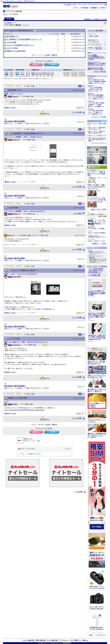Click the Facebook シェア button
This screenshot has height=644, width=110.
click(x=67, y=449)
